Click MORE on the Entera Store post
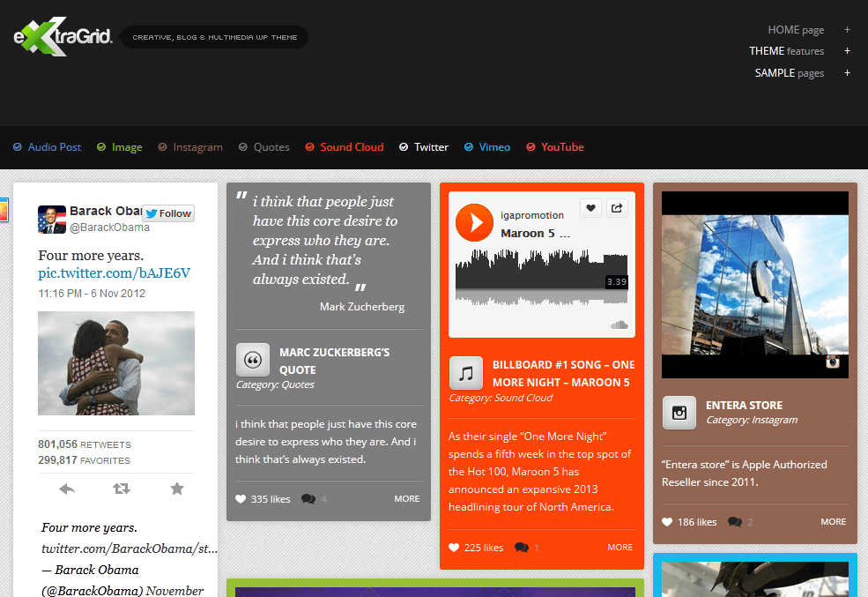 tap(833, 522)
